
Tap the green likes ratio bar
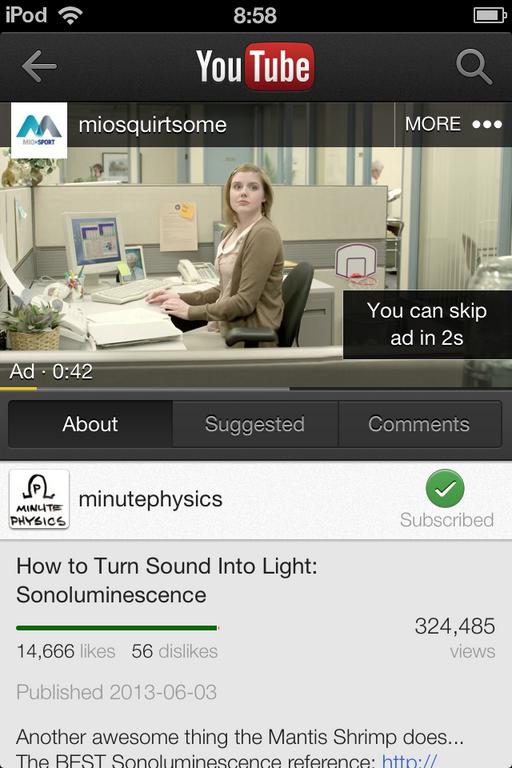pos(117,627)
